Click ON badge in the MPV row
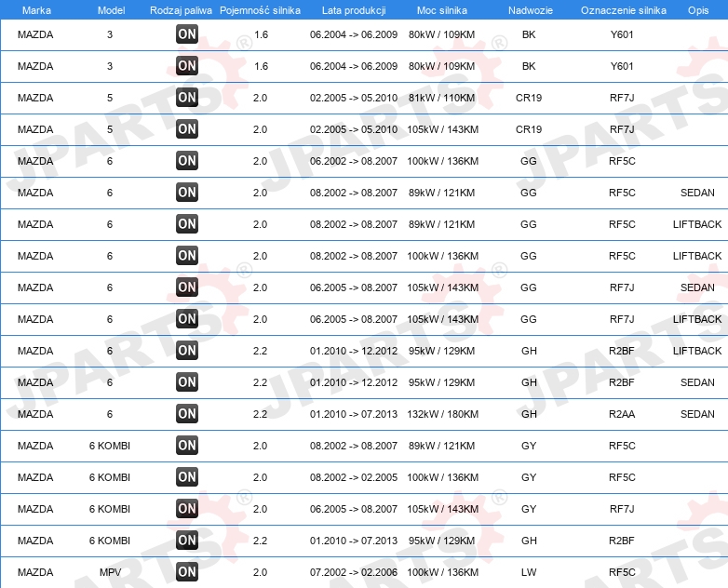728x588 pixels. point(187,571)
